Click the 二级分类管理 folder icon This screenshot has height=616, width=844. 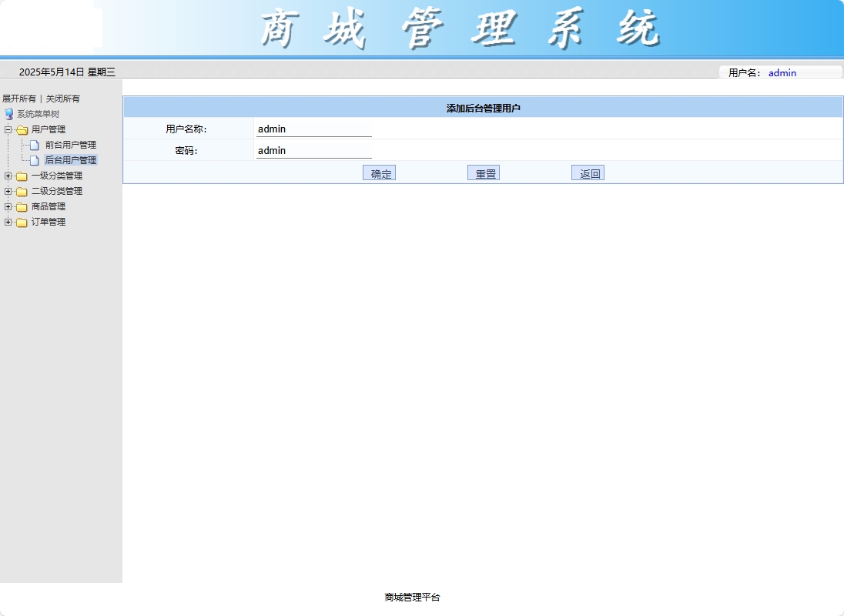pos(22,191)
